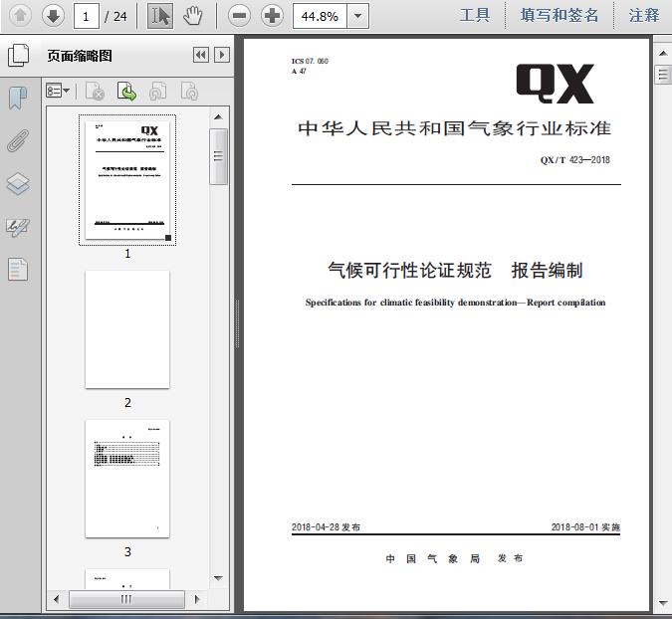Open the signatures panel

coord(18,227)
